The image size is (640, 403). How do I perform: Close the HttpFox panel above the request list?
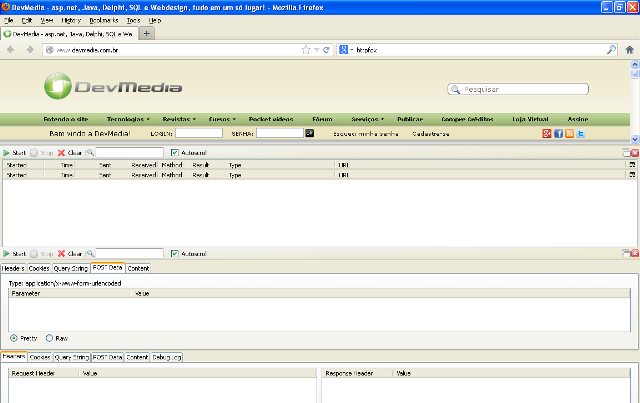(635, 153)
